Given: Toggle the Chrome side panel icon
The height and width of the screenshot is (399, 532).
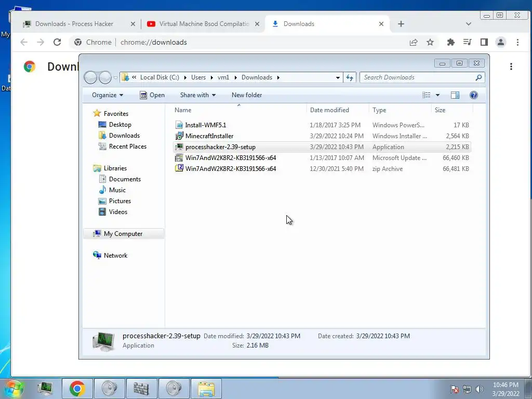Looking at the screenshot, I should (x=484, y=42).
